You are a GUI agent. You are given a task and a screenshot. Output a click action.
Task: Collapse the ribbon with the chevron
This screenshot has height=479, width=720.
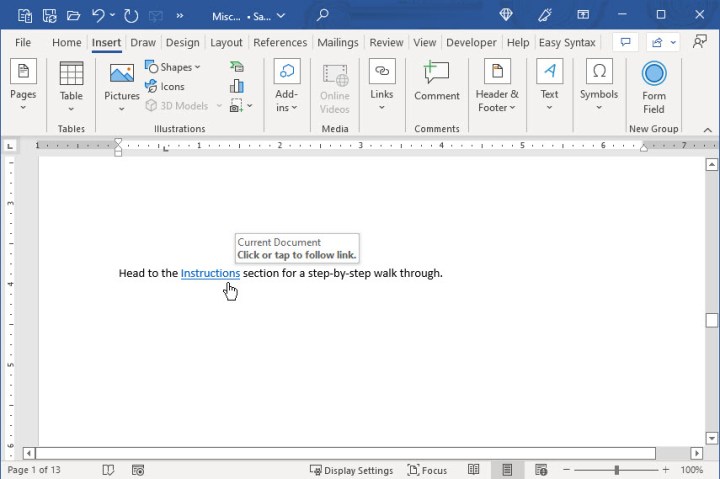(x=708, y=130)
